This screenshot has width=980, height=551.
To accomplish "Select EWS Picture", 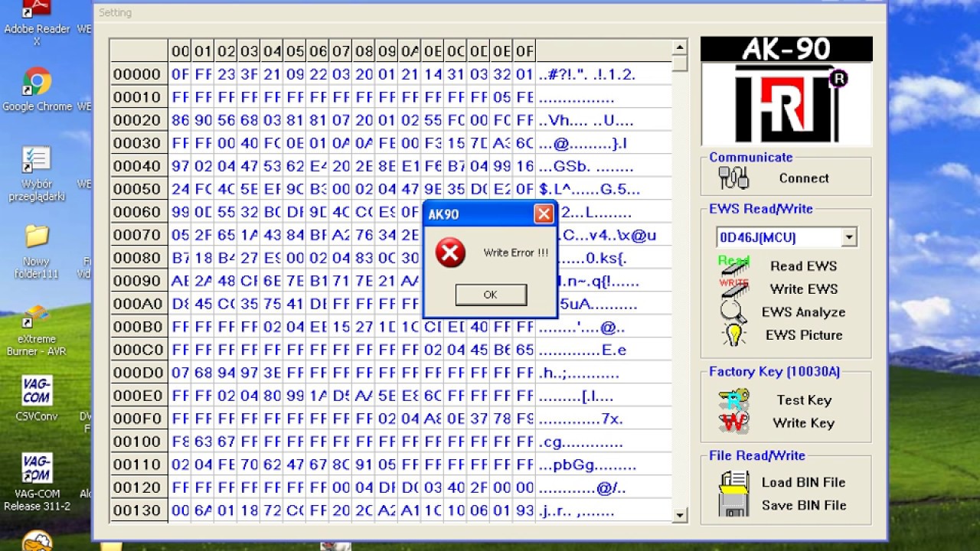I will coord(804,335).
